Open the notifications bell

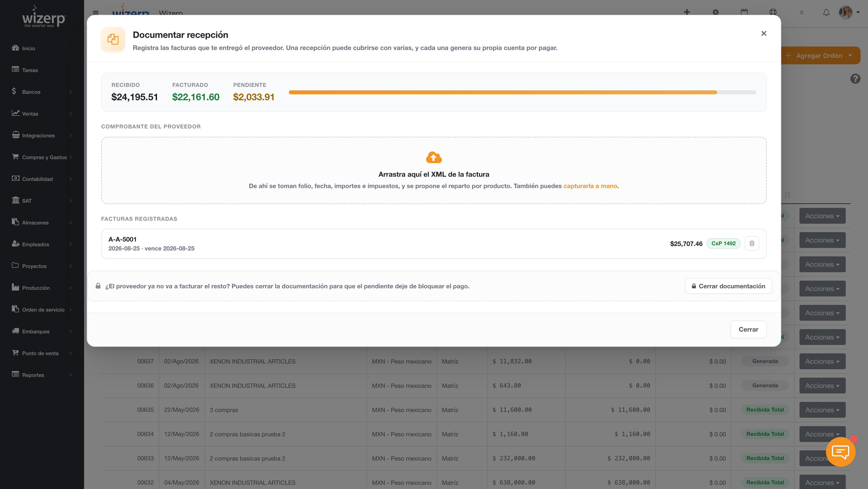pos(826,12)
